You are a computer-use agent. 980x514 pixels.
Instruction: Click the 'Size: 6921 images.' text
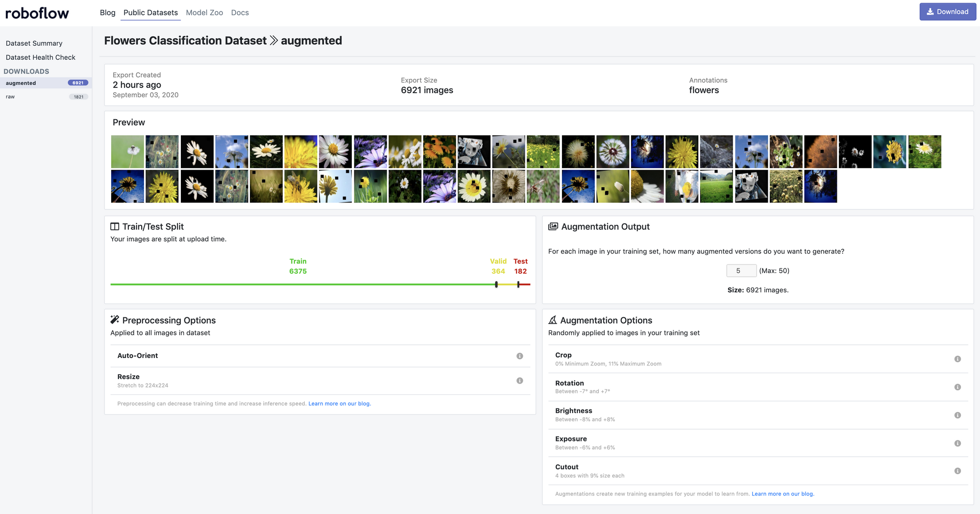pos(758,290)
